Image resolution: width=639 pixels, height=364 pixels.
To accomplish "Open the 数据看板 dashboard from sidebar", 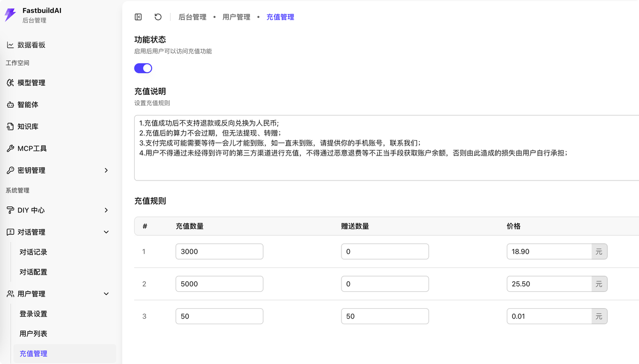I will click(30, 44).
